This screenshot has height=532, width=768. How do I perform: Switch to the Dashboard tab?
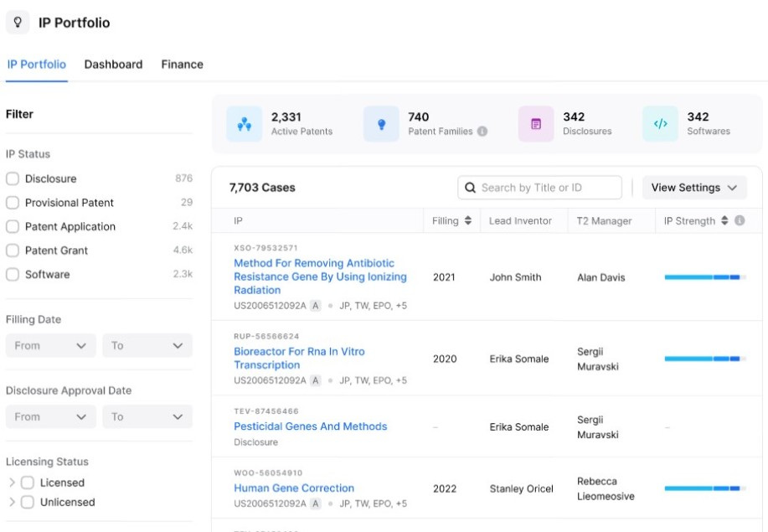click(x=113, y=65)
